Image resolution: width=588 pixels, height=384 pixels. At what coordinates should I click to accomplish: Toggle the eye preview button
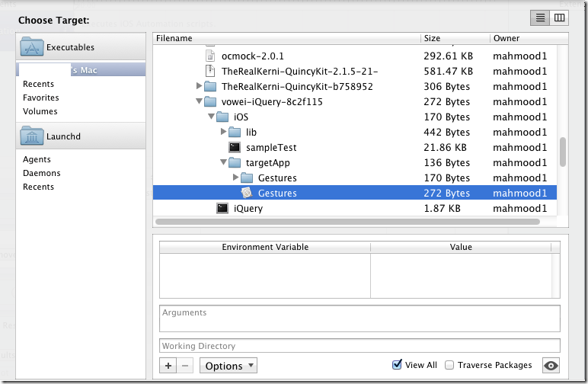[551, 366]
